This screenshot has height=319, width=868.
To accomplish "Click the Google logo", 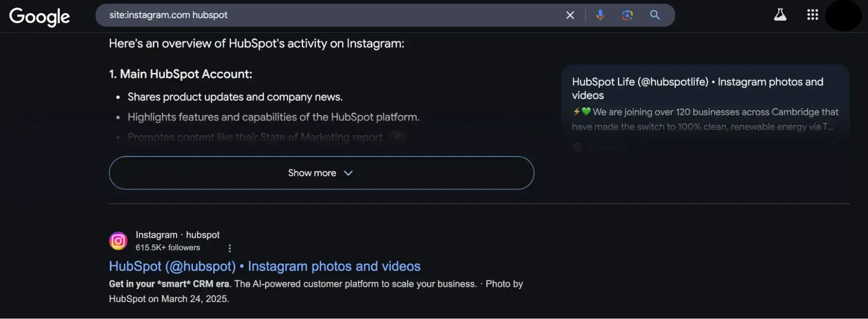I will click(40, 17).
